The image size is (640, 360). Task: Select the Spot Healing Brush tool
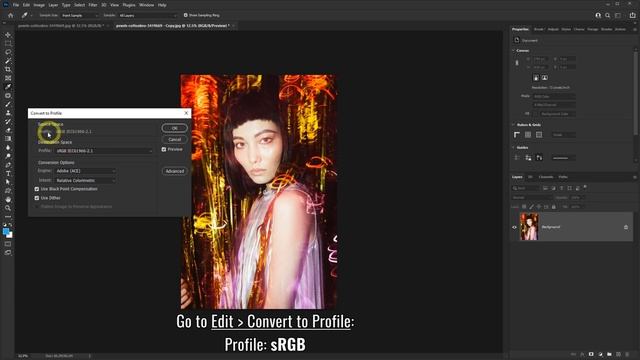[8, 96]
